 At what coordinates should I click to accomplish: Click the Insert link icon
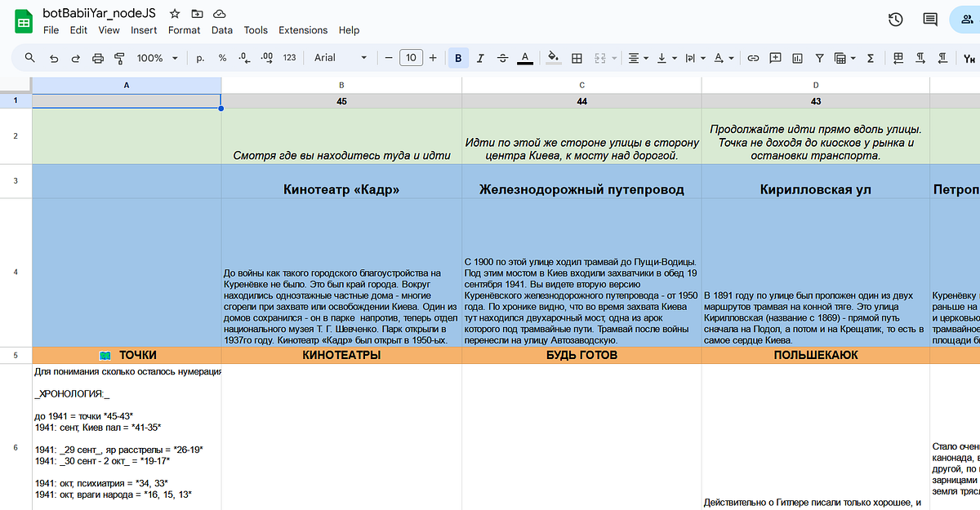[753, 58]
